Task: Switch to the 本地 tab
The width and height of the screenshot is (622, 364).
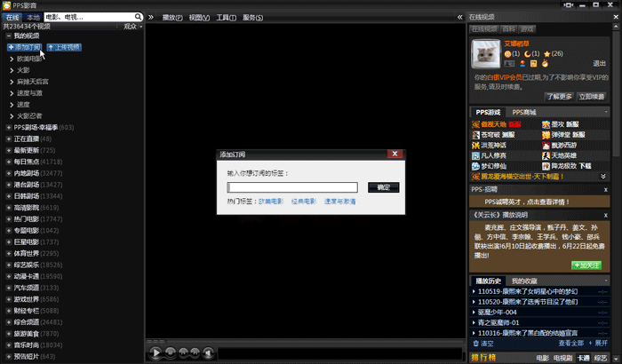Action: 33,17
